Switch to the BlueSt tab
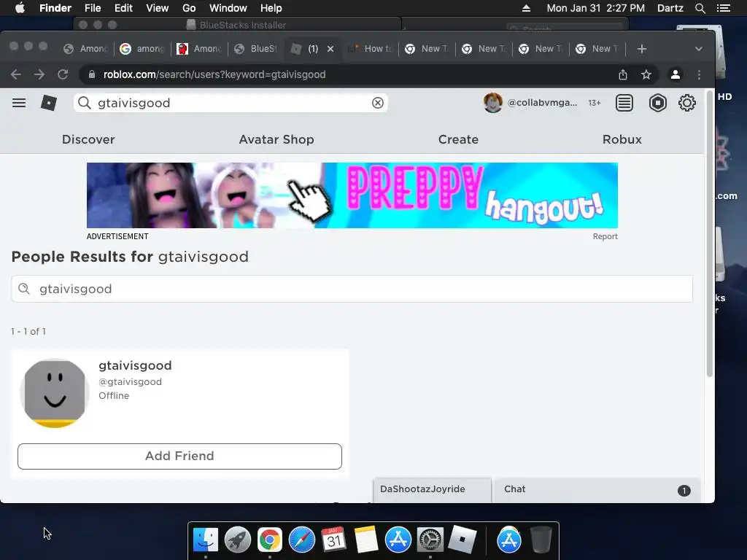 (256, 49)
